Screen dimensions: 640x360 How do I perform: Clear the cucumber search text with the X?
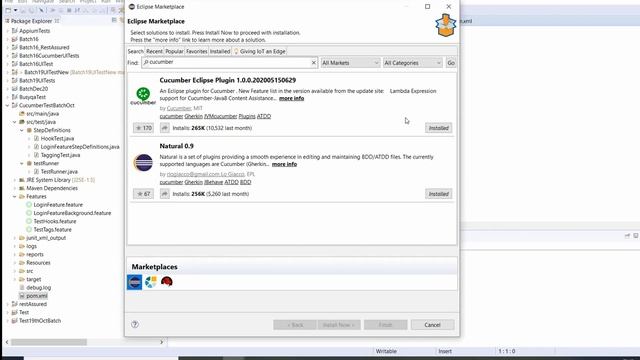pyautogui.click(x=313, y=62)
